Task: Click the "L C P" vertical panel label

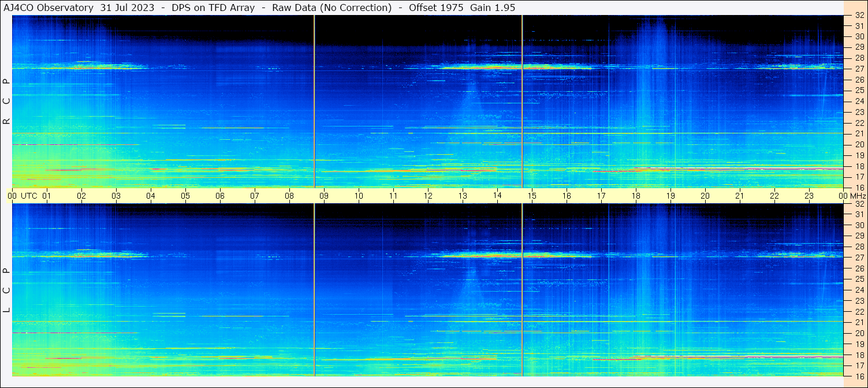Action: 6,290
